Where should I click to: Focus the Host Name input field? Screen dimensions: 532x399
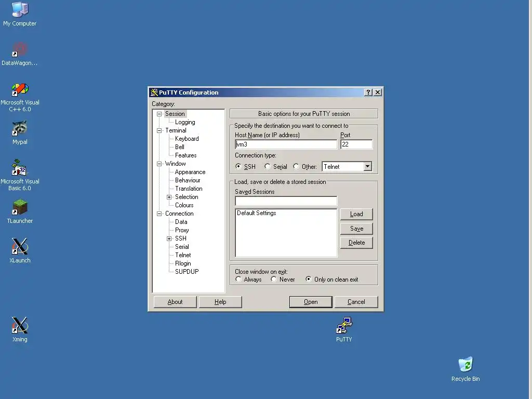click(x=286, y=144)
